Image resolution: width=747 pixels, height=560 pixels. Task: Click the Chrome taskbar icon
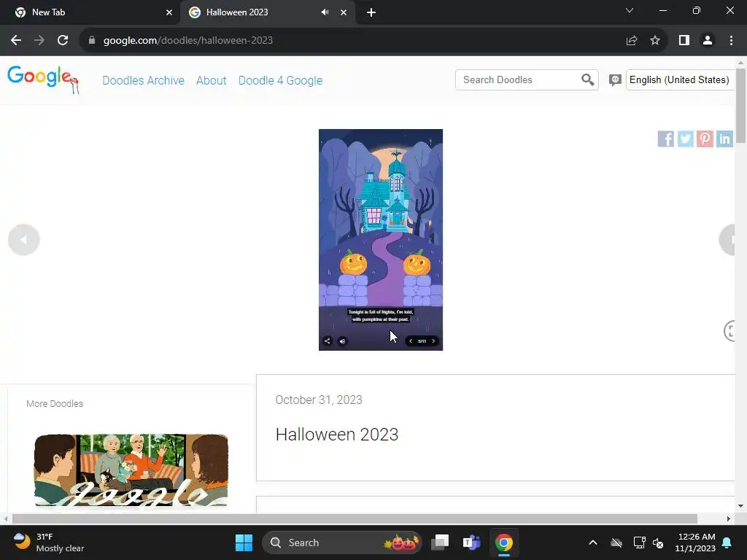click(503, 542)
